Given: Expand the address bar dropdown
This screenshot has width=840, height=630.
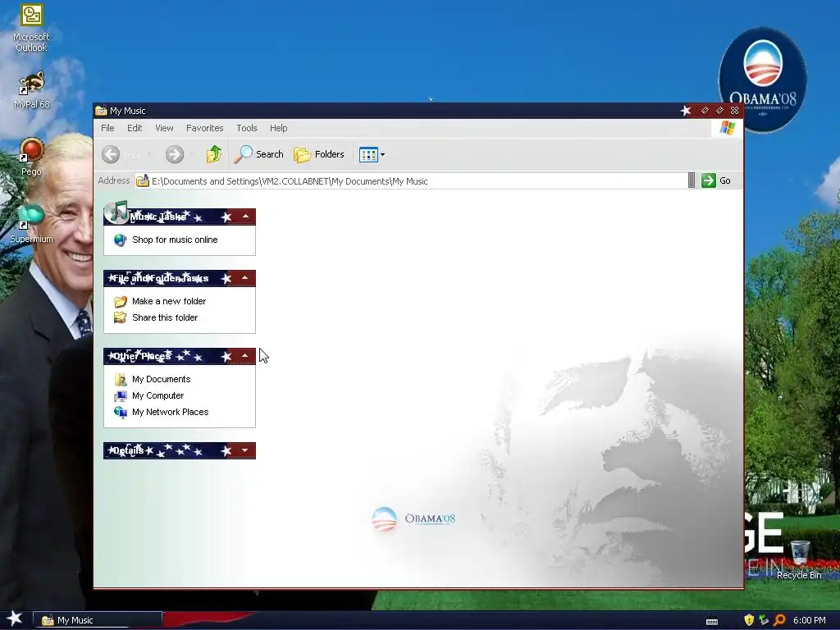Looking at the screenshot, I should [691, 180].
